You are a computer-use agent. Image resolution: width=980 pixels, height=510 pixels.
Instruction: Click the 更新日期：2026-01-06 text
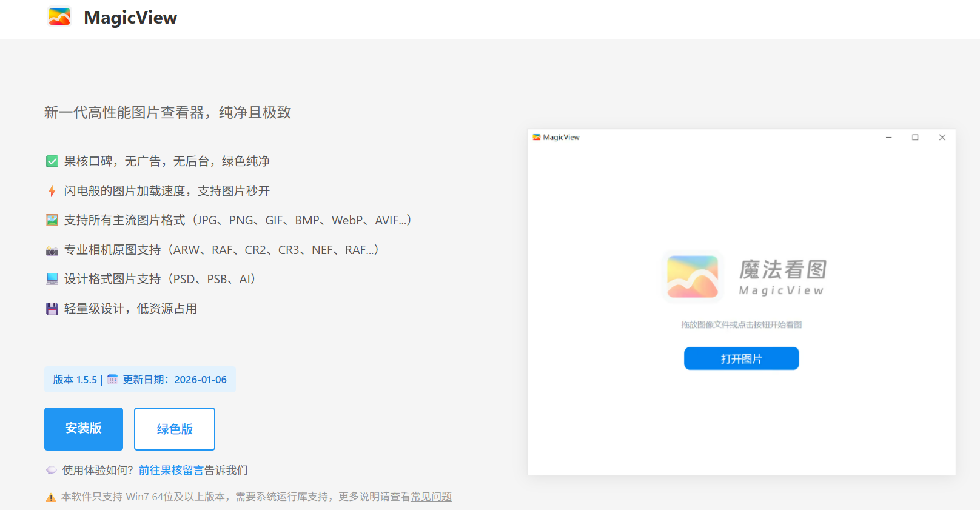175,380
